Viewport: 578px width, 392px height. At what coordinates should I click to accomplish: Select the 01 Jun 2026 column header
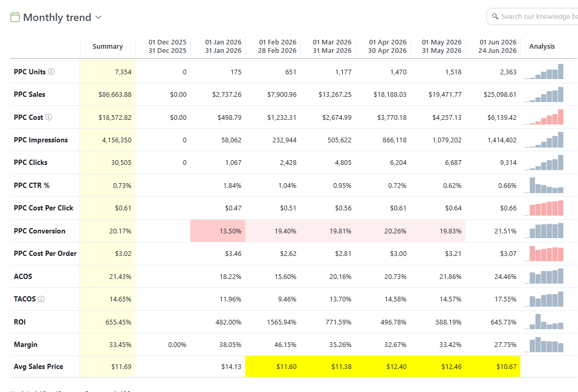tap(497, 47)
